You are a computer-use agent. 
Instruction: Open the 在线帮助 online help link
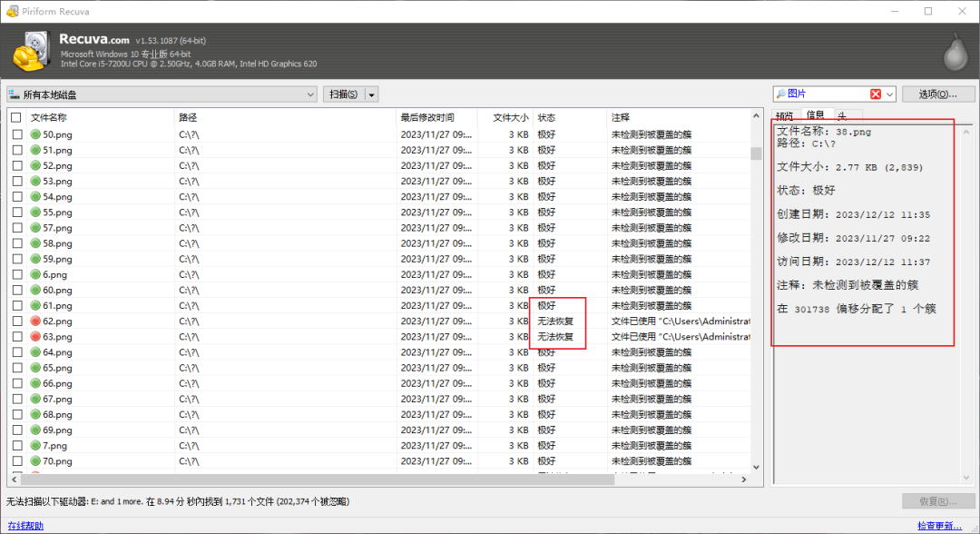25,526
